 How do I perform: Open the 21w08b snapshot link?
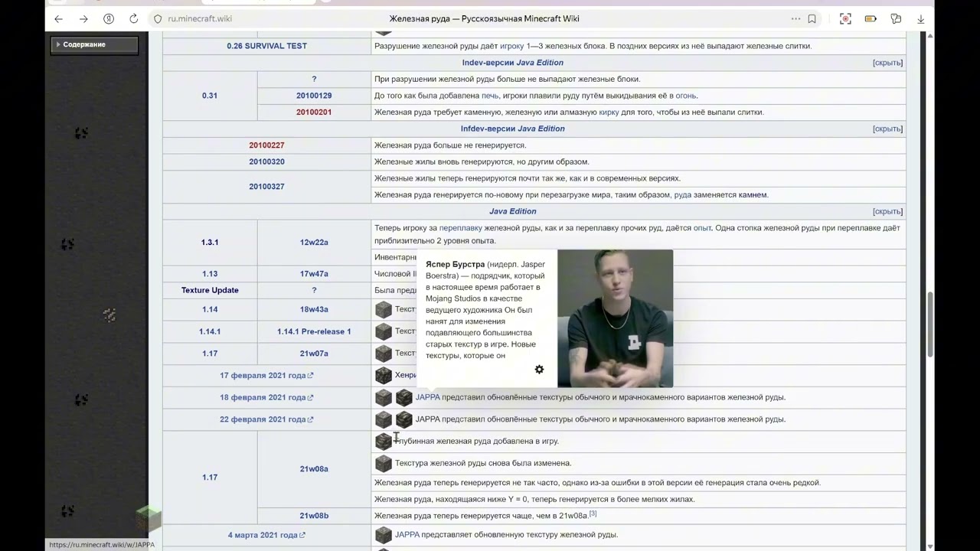coord(314,516)
